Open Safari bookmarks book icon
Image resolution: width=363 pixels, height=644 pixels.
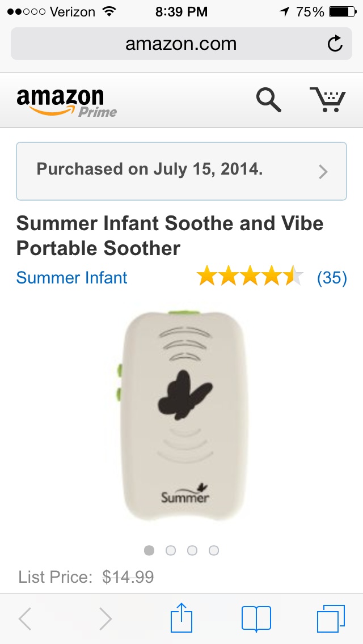[256, 618]
